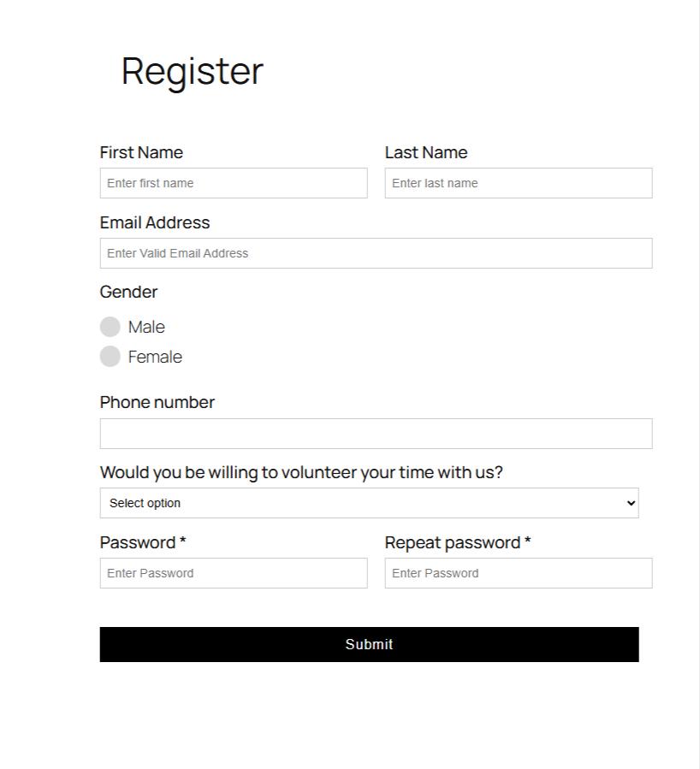
Task: Select the Male gender option
Action: click(x=110, y=327)
